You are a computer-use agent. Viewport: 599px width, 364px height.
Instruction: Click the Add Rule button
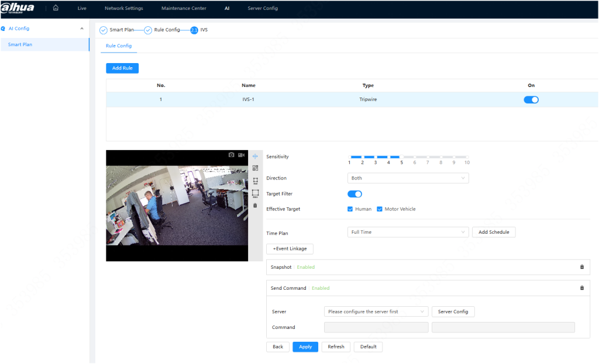pyautogui.click(x=122, y=68)
